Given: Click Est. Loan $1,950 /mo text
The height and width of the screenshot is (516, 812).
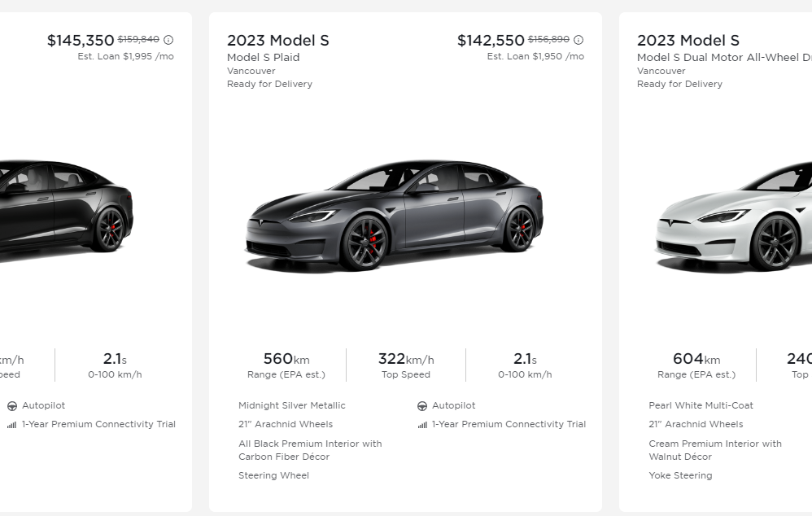Looking at the screenshot, I should (535, 57).
